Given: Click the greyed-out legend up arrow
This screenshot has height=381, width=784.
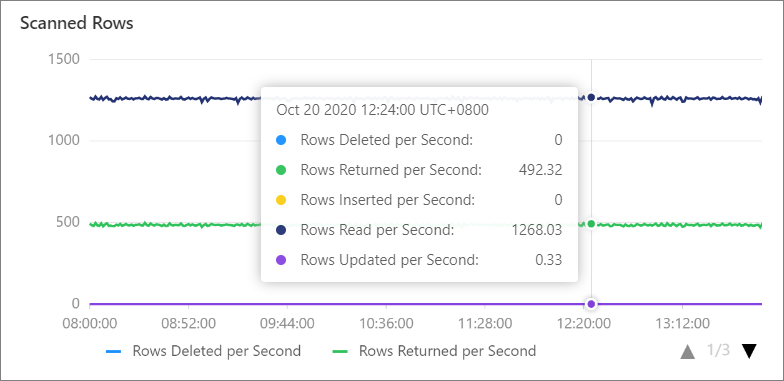Looking at the screenshot, I should click(x=688, y=352).
